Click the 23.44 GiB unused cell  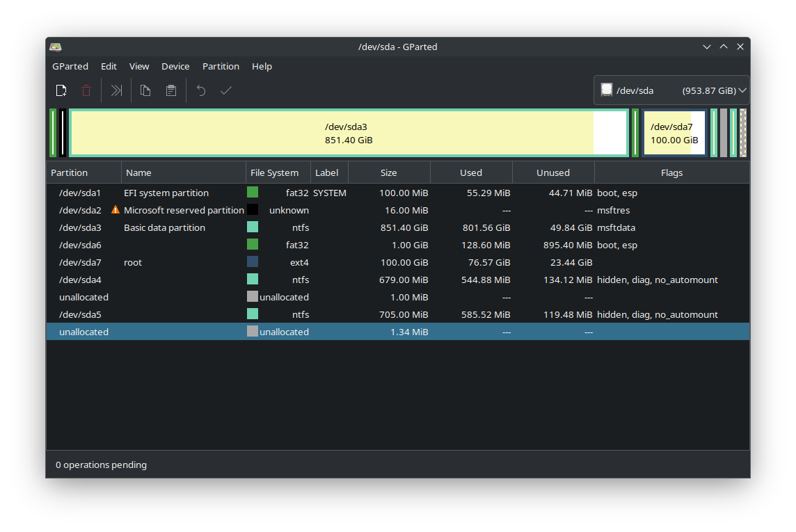coord(571,263)
